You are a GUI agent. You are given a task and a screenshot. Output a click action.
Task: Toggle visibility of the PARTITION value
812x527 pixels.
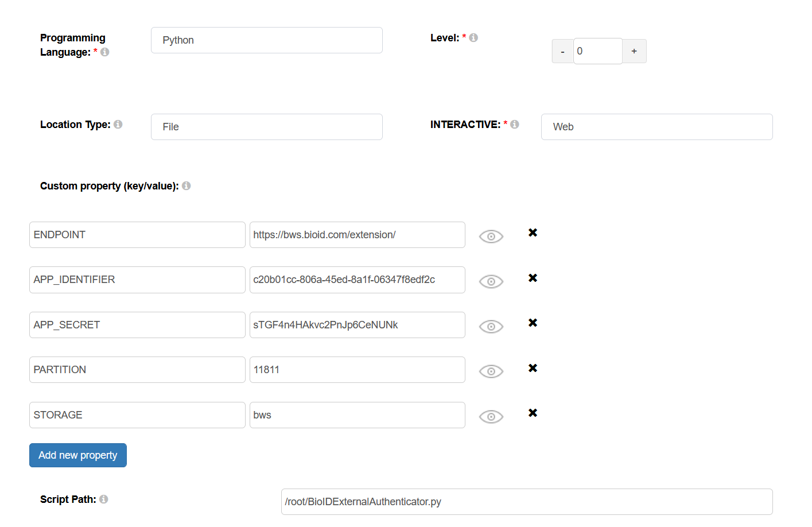pos(491,371)
